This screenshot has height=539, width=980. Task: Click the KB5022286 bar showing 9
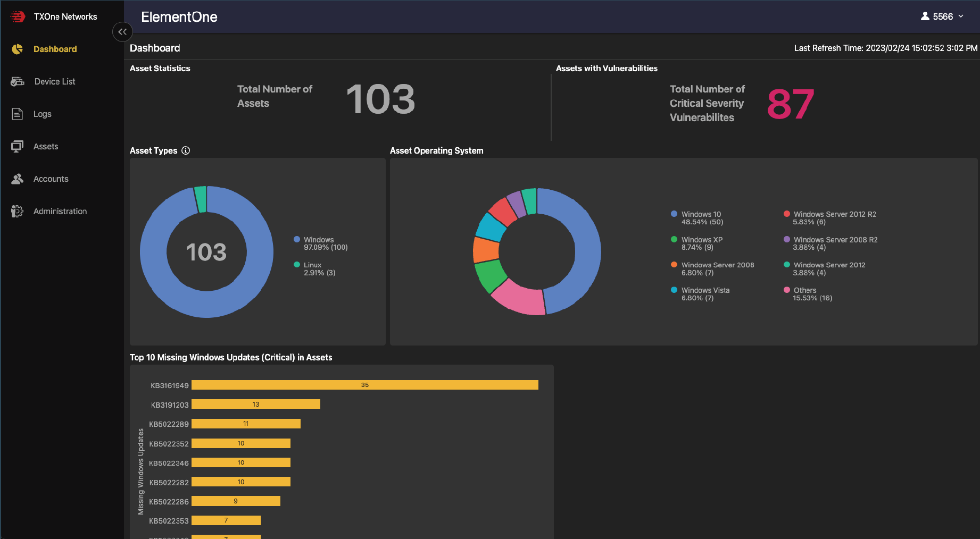click(236, 501)
